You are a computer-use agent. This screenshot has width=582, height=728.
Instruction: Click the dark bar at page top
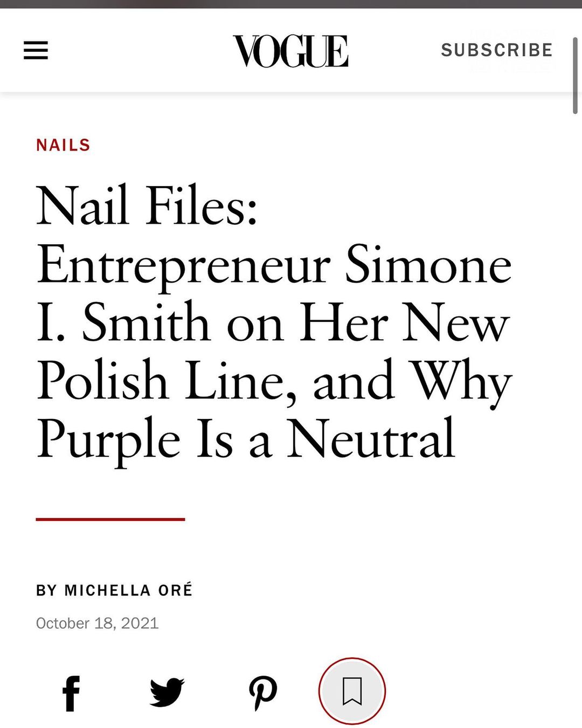(291, 4)
